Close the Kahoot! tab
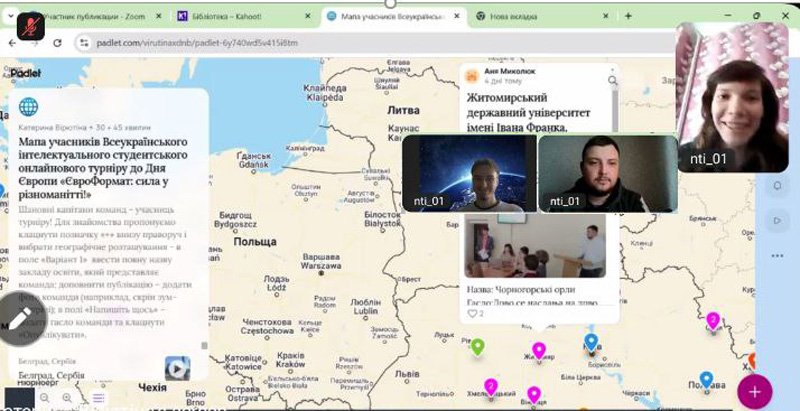This screenshot has width=800, height=411. click(308, 16)
